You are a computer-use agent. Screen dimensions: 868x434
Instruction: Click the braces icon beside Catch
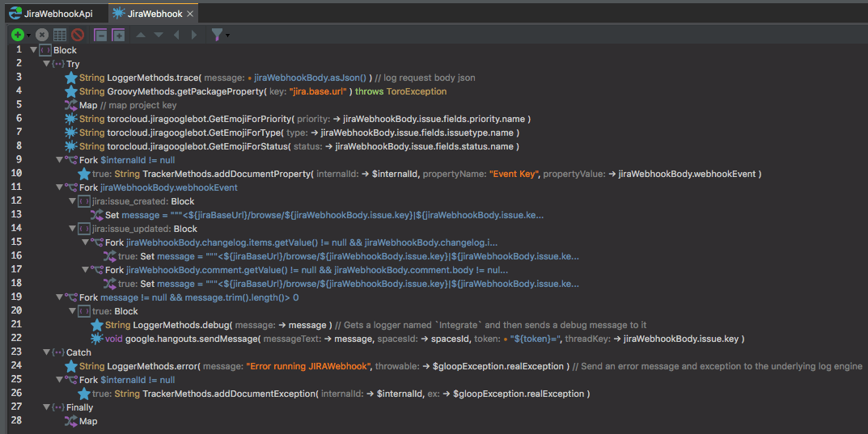click(x=58, y=352)
